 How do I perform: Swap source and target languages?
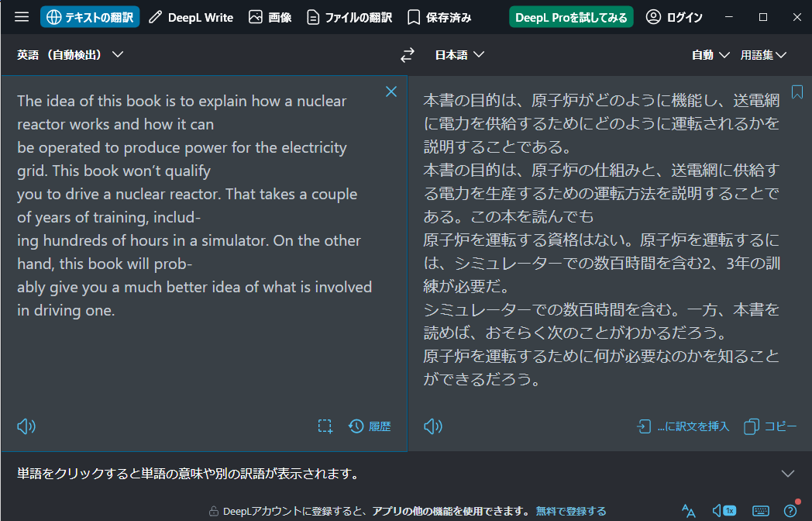click(408, 54)
